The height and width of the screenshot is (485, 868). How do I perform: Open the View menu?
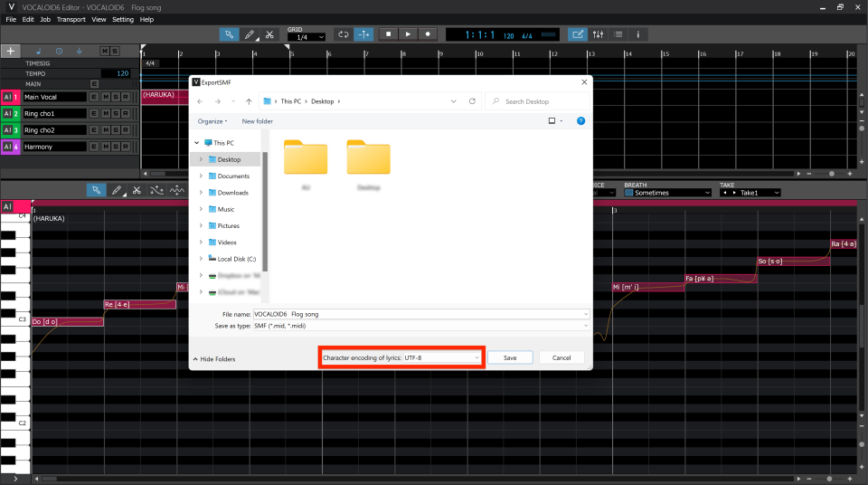[x=99, y=19]
